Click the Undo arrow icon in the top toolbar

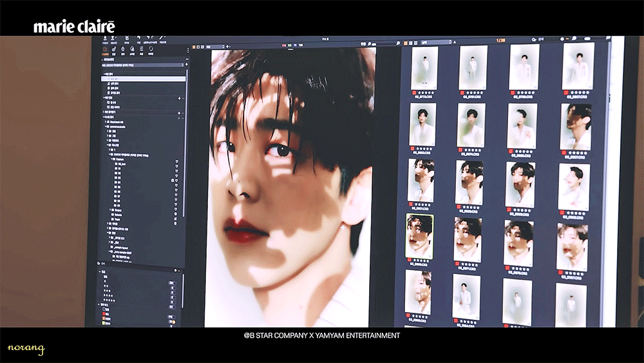coord(138,38)
